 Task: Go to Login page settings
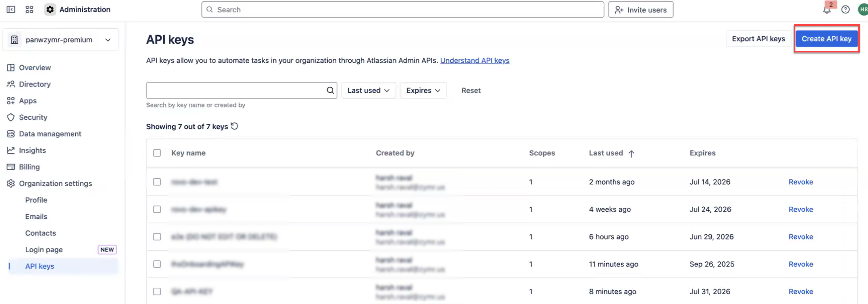(44, 249)
